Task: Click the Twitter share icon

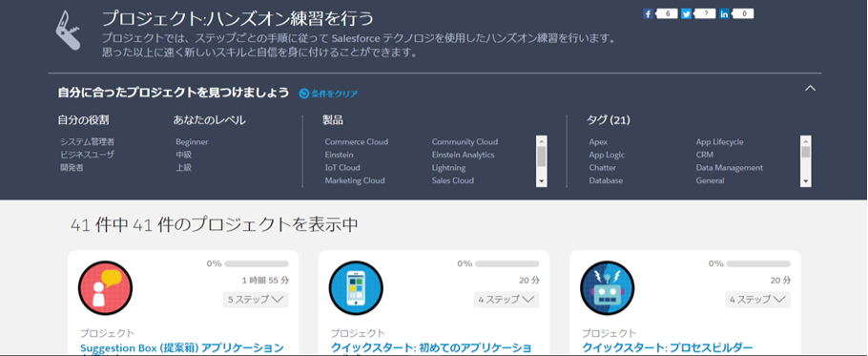Action: click(686, 14)
